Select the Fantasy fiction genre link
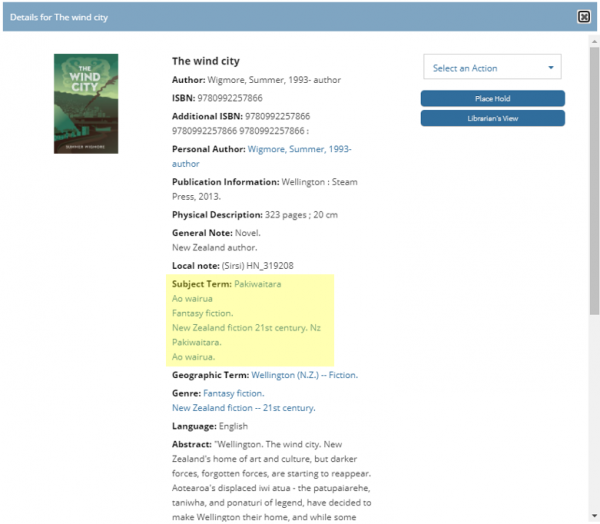Image resolution: width=600 pixels, height=524 pixels. point(234,393)
